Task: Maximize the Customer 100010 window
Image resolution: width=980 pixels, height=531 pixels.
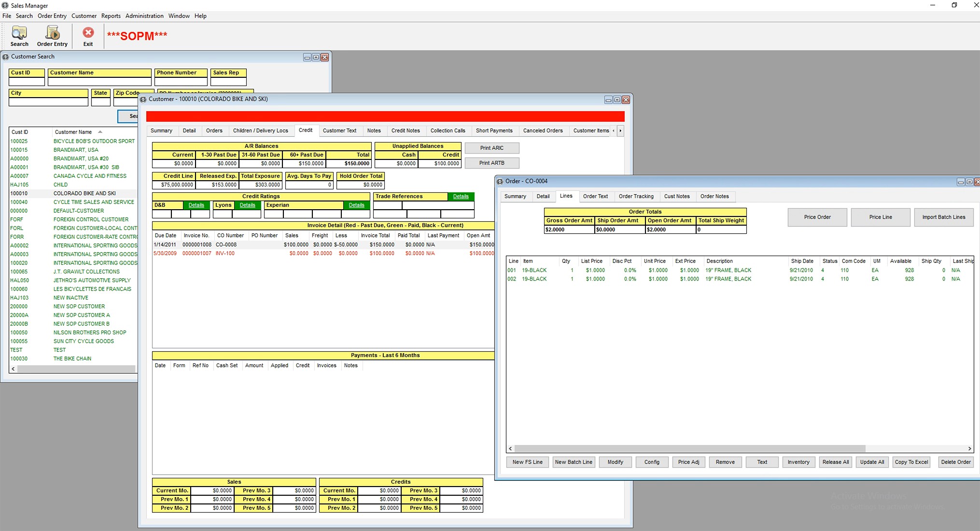Action: [617, 100]
